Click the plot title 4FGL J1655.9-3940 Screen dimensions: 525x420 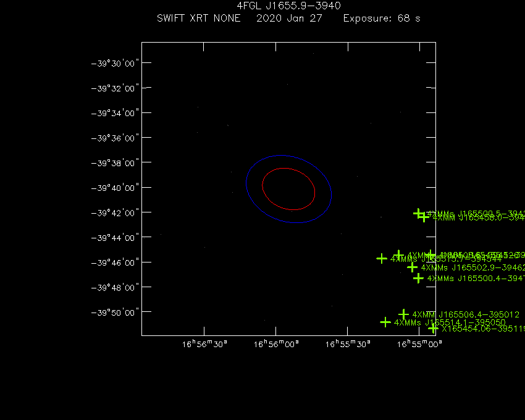pos(288,6)
